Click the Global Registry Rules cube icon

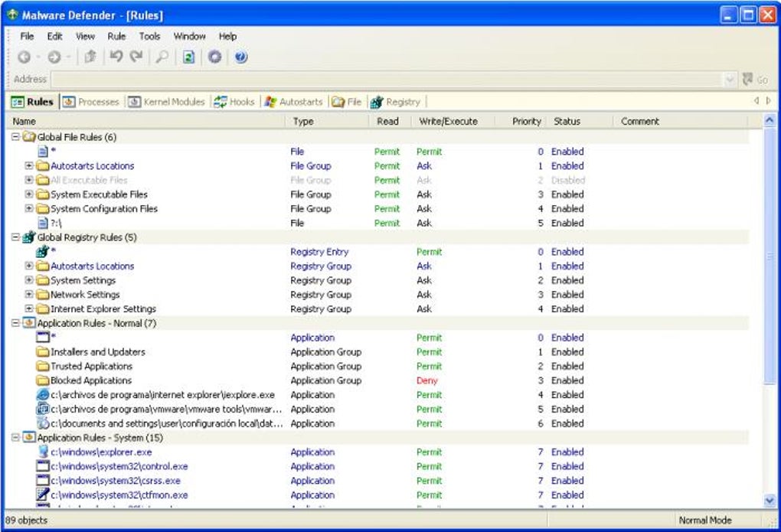pos(29,237)
